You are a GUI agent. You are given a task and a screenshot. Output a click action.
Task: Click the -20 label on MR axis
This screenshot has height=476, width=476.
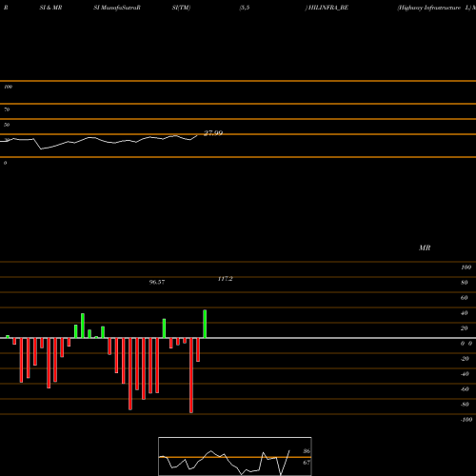tap(465, 359)
